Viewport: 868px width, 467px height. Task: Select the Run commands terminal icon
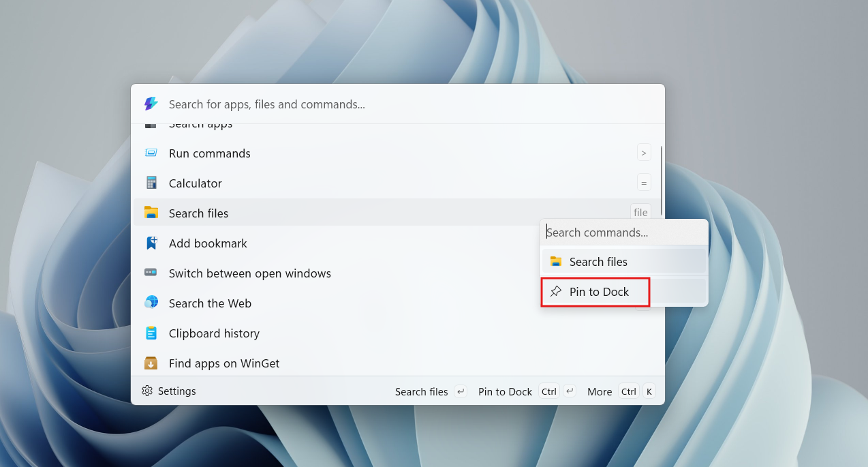151,153
